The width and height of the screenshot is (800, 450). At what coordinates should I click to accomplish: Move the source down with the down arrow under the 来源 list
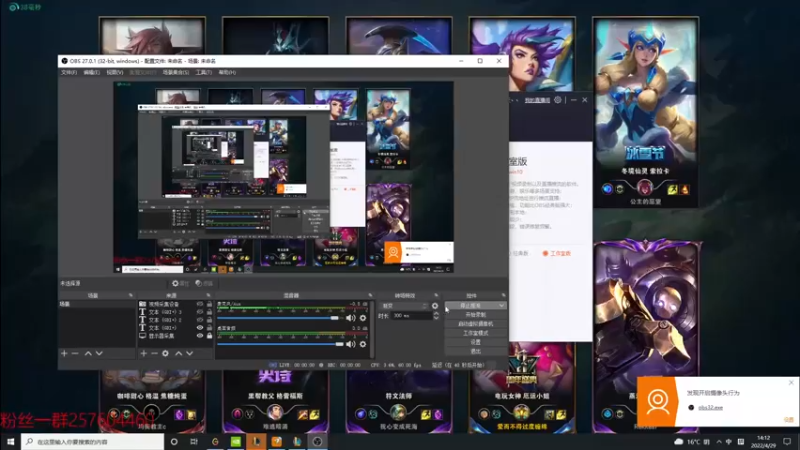[189, 353]
